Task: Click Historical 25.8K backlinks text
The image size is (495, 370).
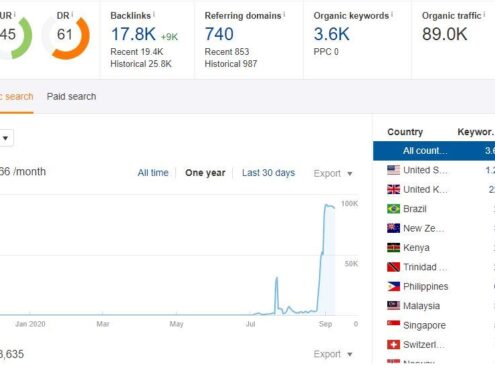Action: 141,64
